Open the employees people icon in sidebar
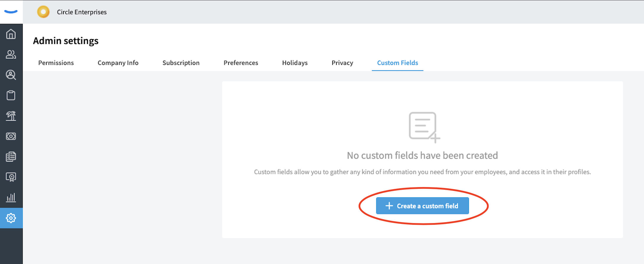644x264 pixels. pos(11,55)
